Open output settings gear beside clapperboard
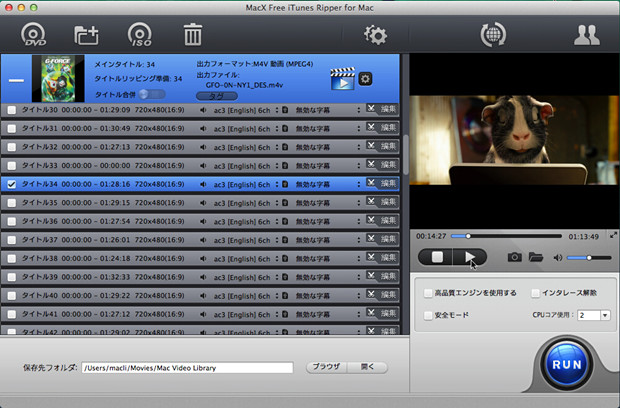The image size is (620, 408). click(365, 79)
